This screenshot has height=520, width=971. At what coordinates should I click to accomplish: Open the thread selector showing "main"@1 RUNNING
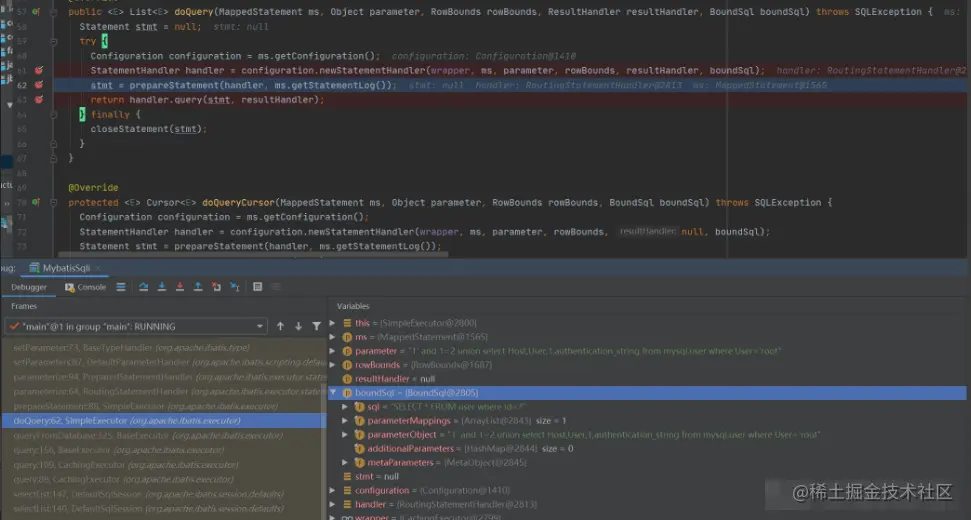coord(136,326)
